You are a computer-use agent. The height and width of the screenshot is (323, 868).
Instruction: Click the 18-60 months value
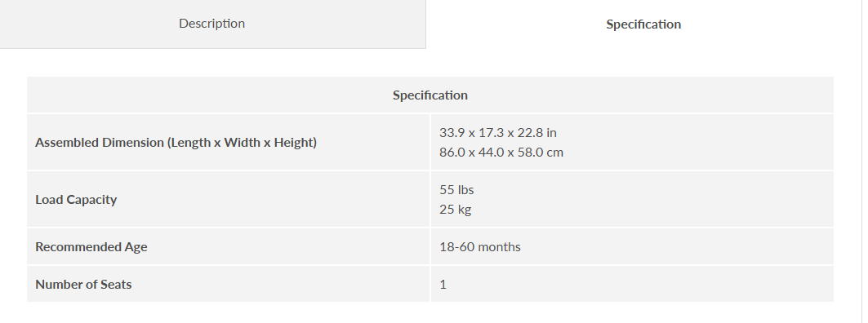(x=480, y=246)
